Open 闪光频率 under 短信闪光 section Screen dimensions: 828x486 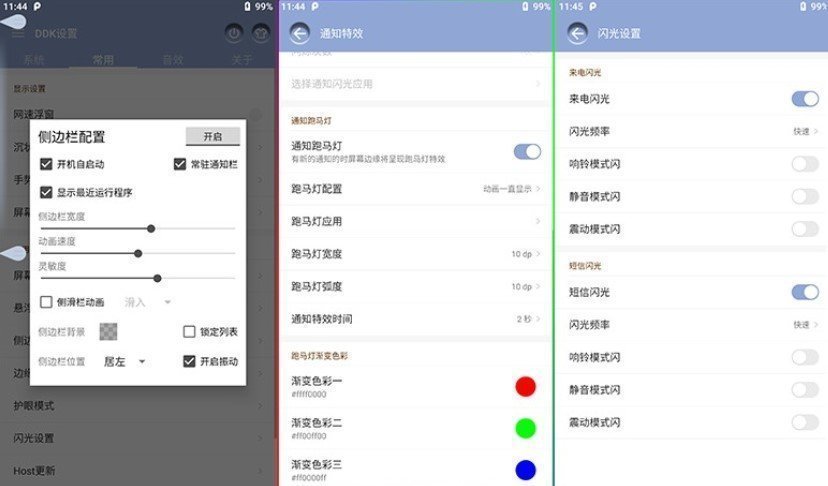tap(692, 325)
